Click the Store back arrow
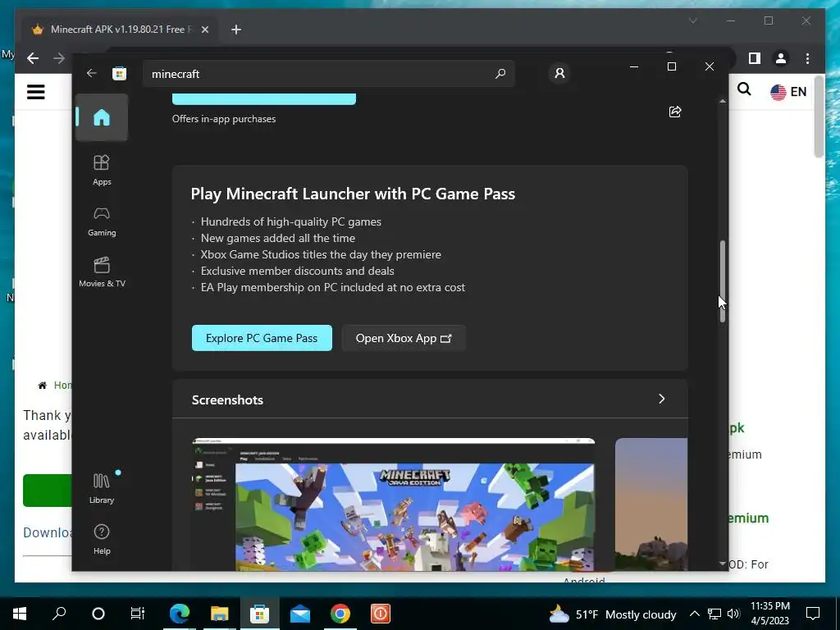 click(92, 73)
